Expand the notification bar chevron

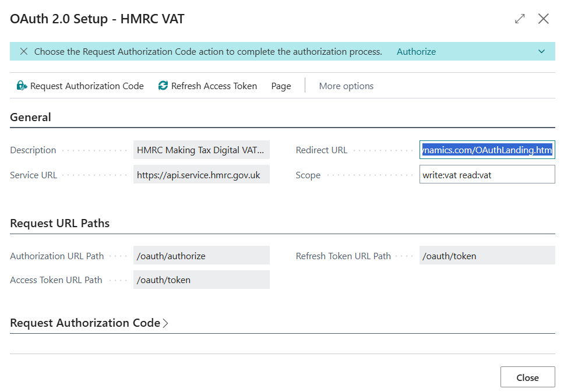click(541, 51)
